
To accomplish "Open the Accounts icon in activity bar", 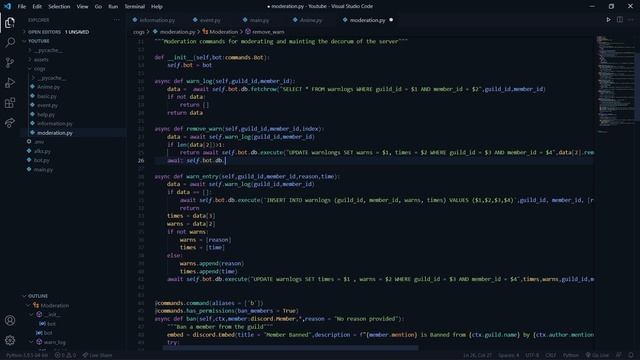I will 10,320.
